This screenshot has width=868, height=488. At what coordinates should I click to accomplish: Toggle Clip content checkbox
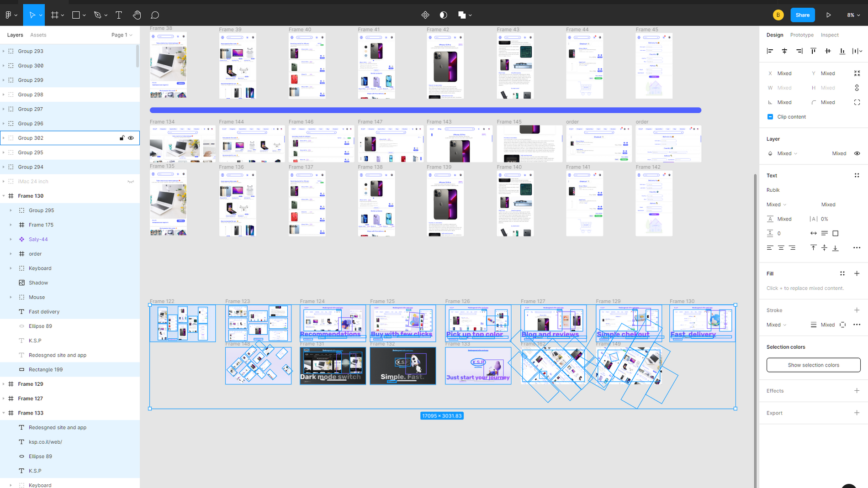tap(770, 117)
